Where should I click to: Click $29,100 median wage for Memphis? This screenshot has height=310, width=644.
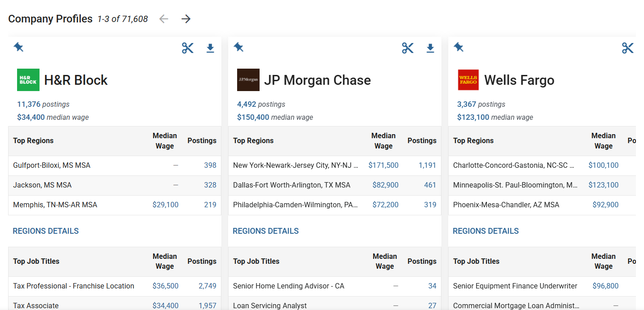click(x=166, y=205)
